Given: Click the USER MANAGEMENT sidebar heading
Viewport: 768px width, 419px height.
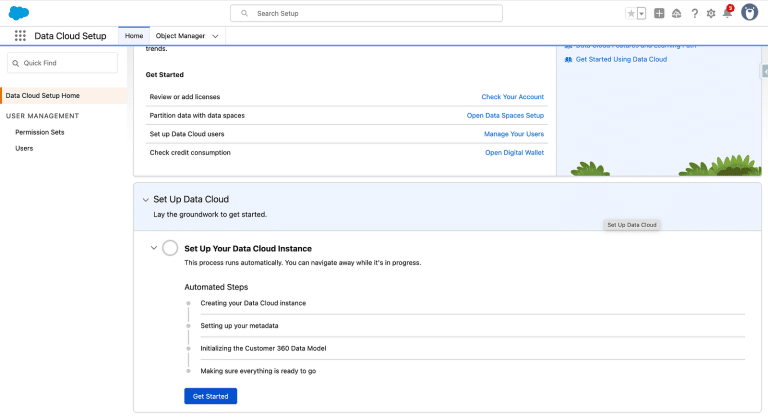Looking at the screenshot, I should 42,116.
